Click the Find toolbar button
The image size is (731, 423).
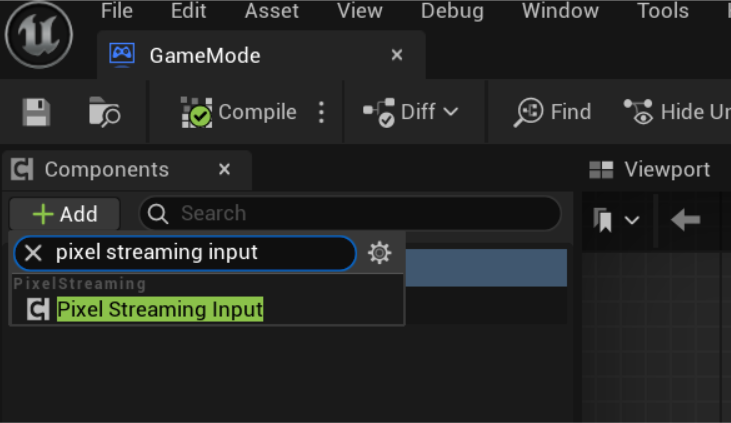coord(553,112)
